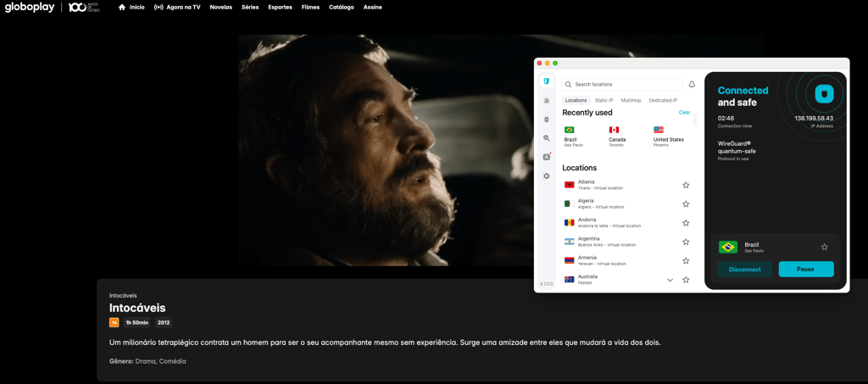The width and height of the screenshot is (868, 384).
Task: Open Catálogo in Globoplay menu
Action: 342,8
